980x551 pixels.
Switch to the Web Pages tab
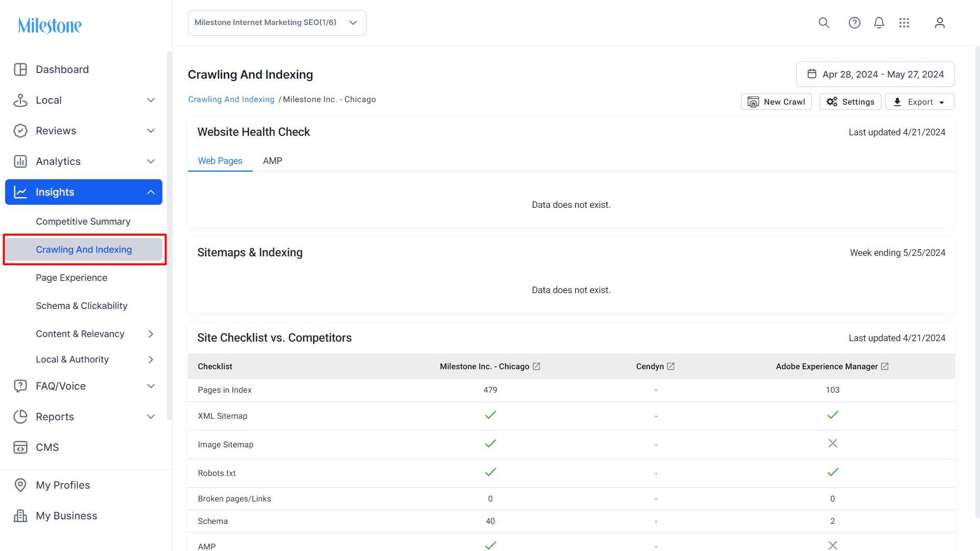tap(220, 161)
